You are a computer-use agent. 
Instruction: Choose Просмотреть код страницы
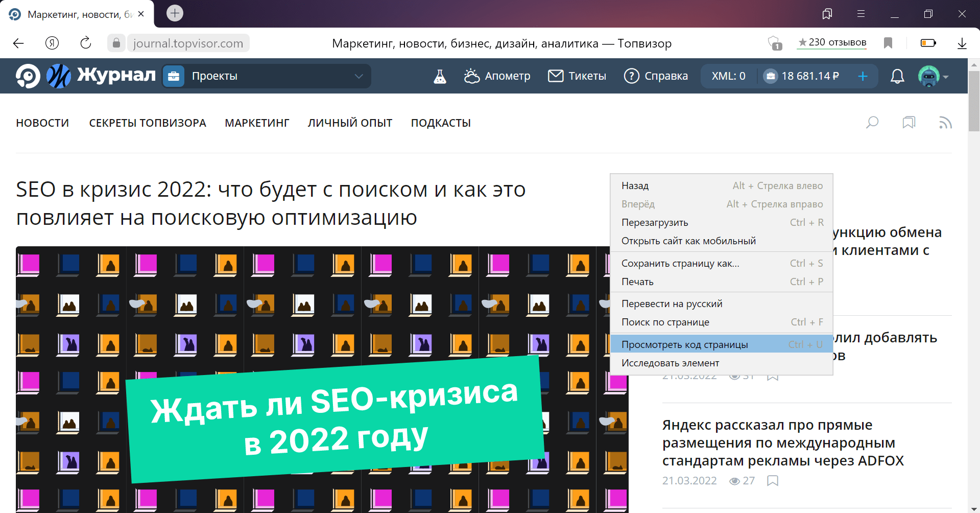pos(722,344)
